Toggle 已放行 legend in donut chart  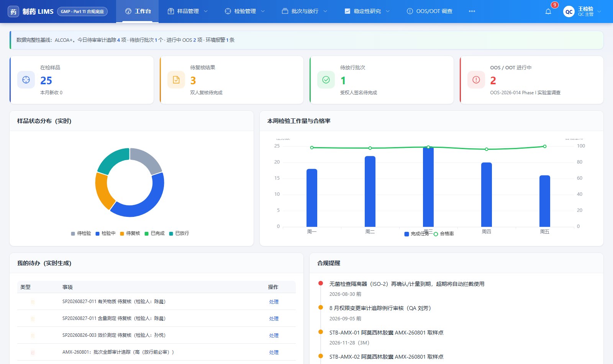pos(179,233)
